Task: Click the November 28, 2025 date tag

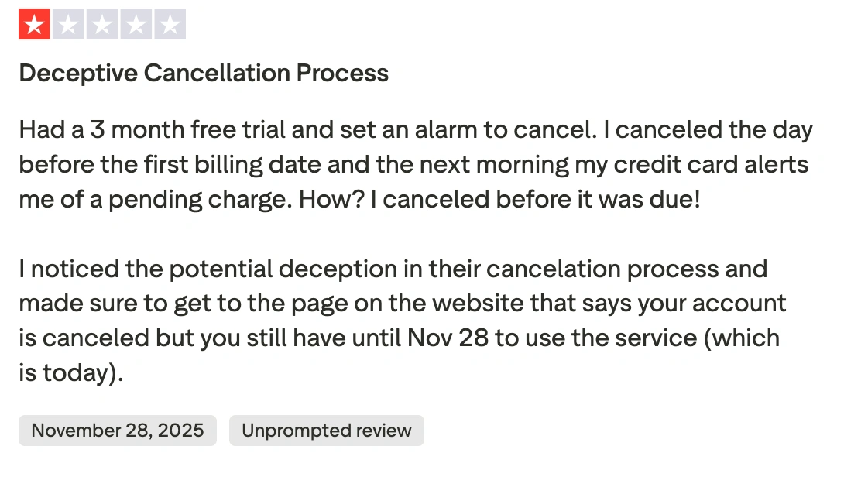Action: tap(117, 430)
